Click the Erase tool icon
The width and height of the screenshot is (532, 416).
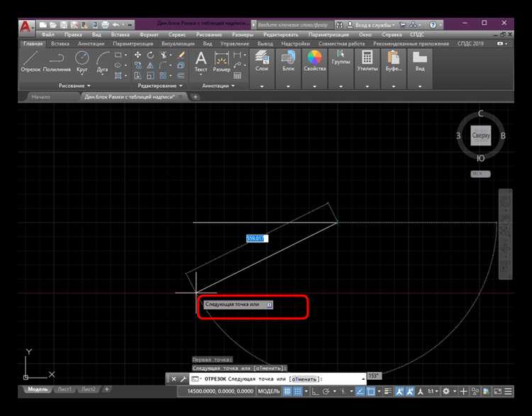(181, 55)
